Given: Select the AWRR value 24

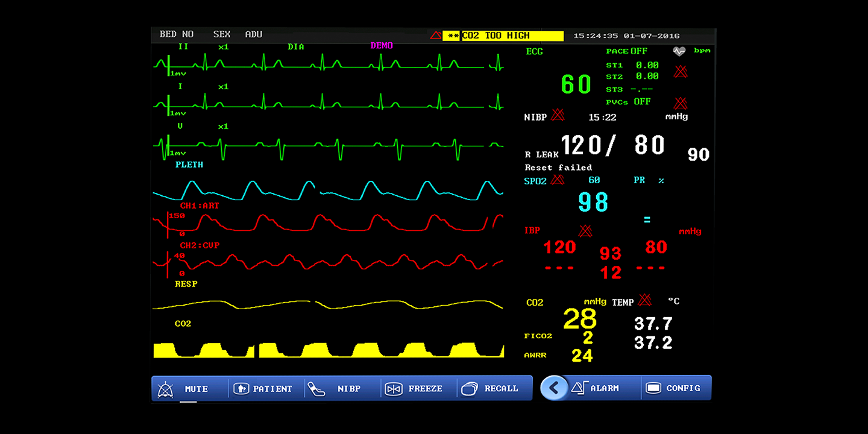Looking at the screenshot, I should (582, 356).
